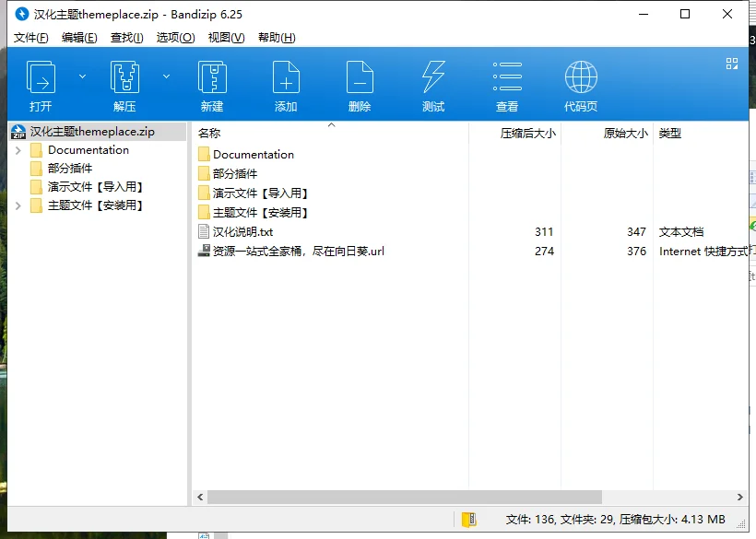Click 演示文件 folder icon in file list
This screenshot has height=539, width=756.
pos(204,193)
